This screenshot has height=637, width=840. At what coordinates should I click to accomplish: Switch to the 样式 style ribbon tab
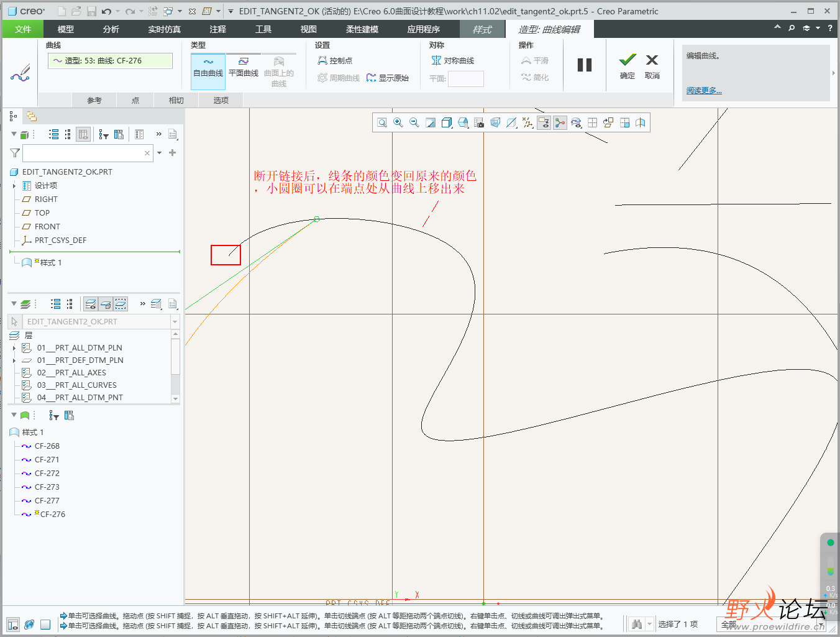click(x=482, y=29)
